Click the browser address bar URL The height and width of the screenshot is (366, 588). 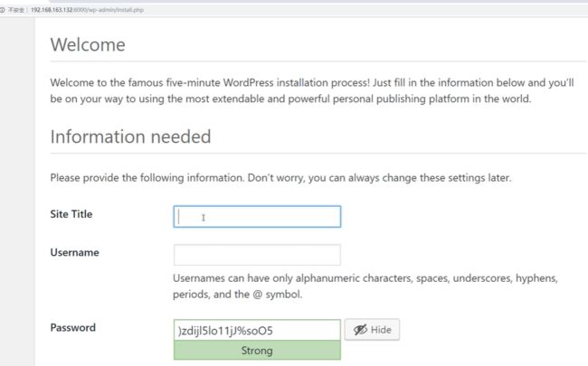pyautogui.click(x=87, y=10)
